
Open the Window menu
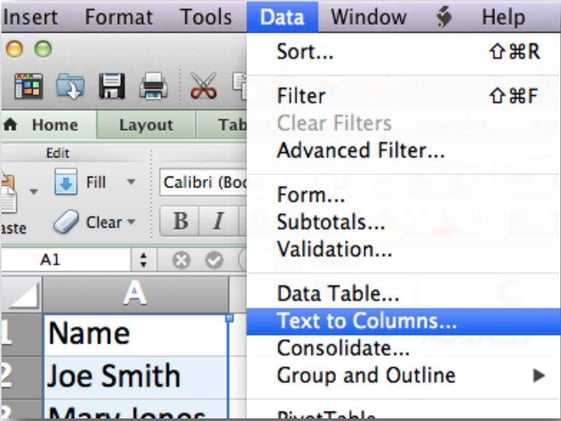click(369, 17)
